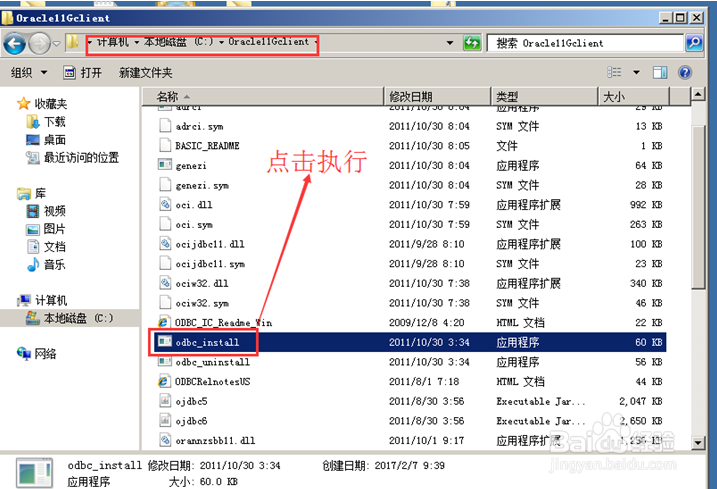Select ODBCRelnotesUS HTML icon
This screenshot has width=717, height=489.
click(x=165, y=381)
